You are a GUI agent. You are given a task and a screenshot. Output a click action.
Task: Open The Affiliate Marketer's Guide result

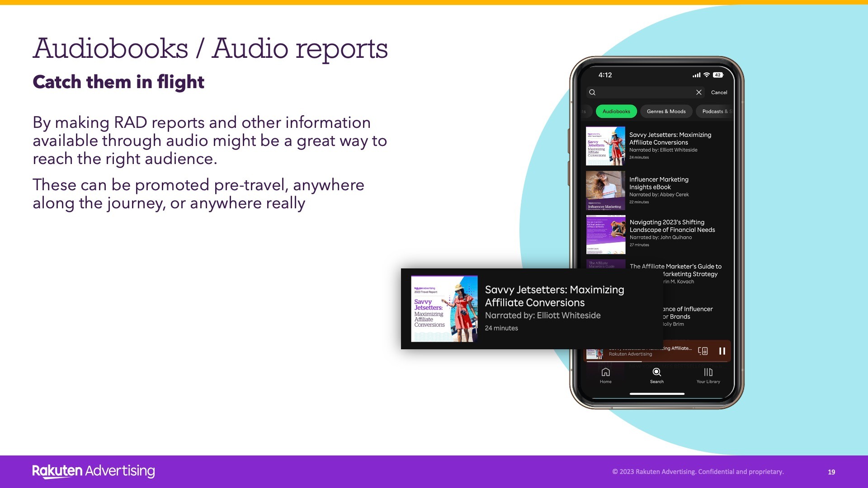(x=675, y=267)
